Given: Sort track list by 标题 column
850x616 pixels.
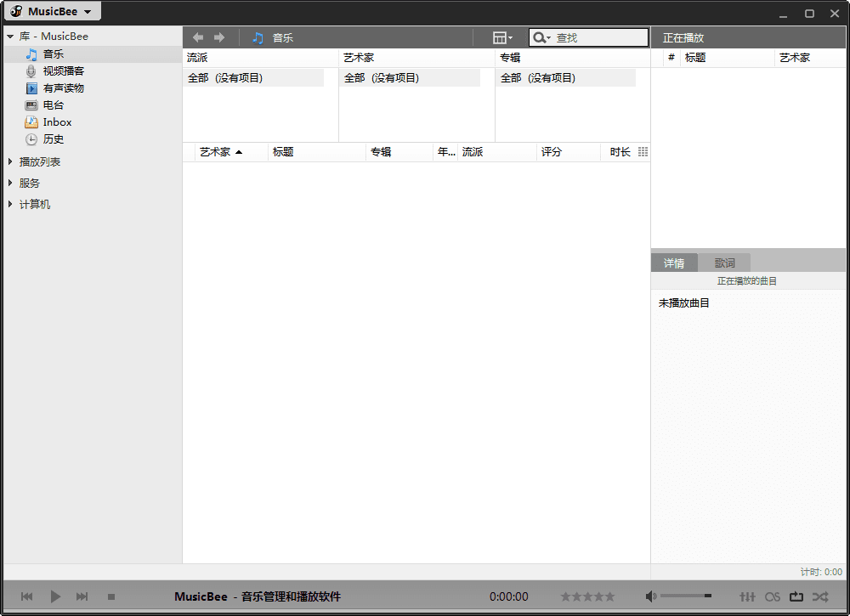Looking at the screenshot, I should (317, 152).
